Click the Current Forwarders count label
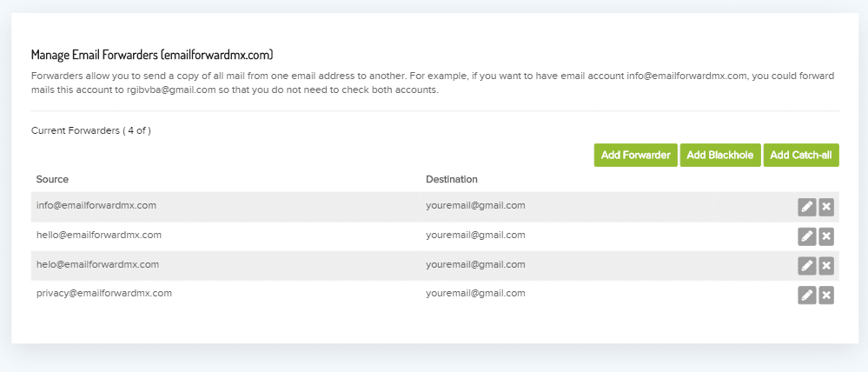 tap(91, 131)
